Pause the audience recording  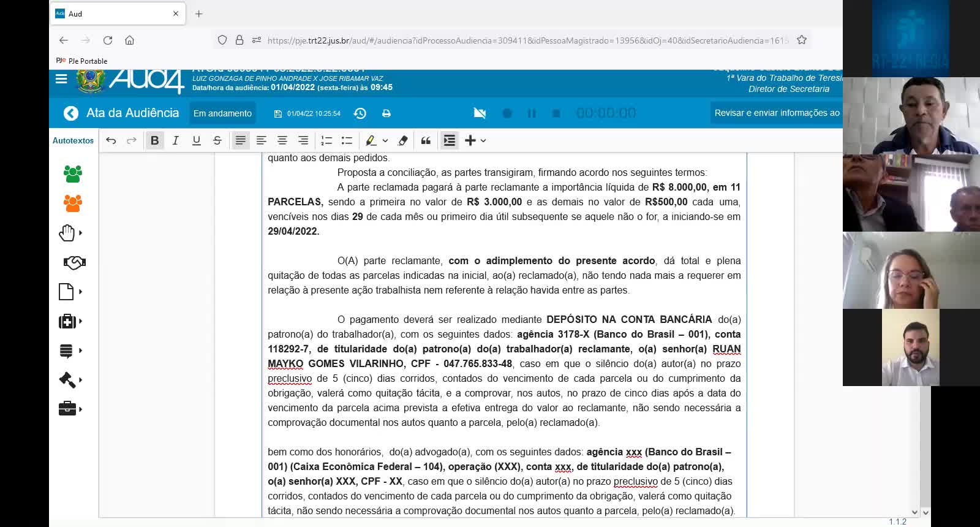(532, 113)
